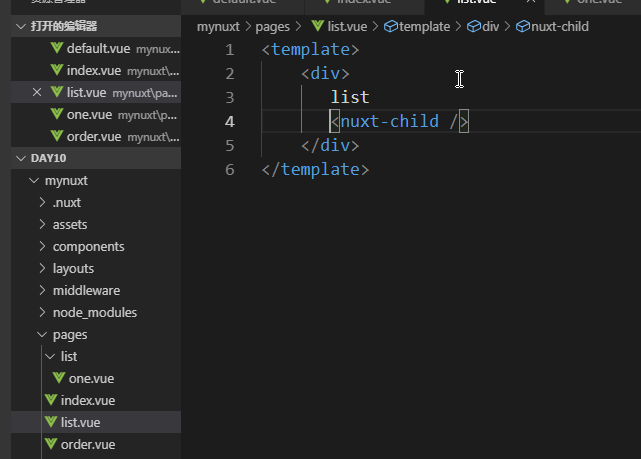Click the template cube icon in breadcrumb
The width and height of the screenshot is (641, 459).
391,27
